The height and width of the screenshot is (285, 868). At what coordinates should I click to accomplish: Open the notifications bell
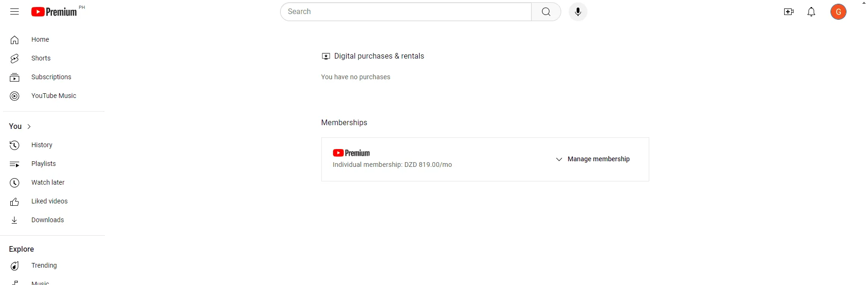[811, 12]
